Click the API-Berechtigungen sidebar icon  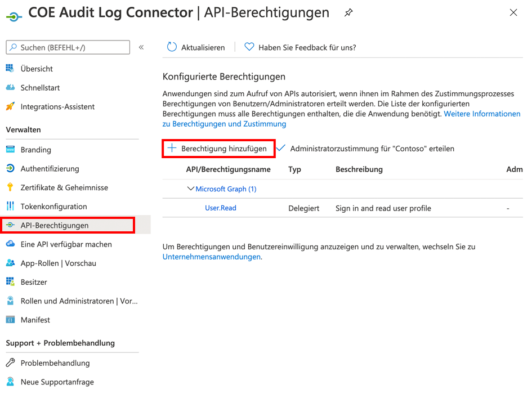[10, 225]
